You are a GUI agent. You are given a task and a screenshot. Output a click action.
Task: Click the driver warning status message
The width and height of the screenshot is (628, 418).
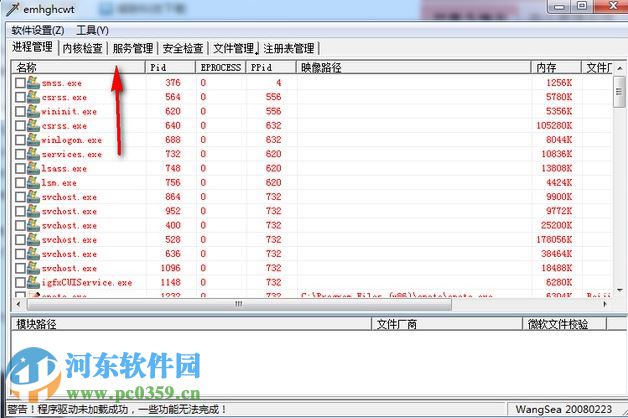117,409
